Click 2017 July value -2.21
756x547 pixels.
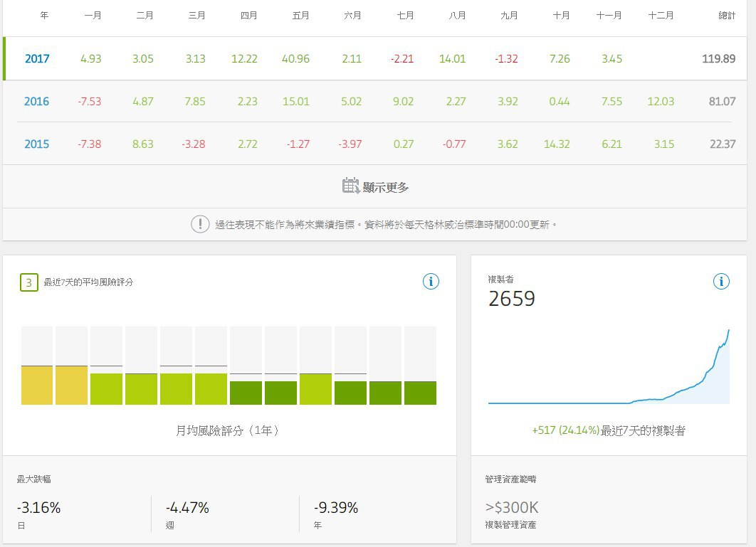pos(402,59)
